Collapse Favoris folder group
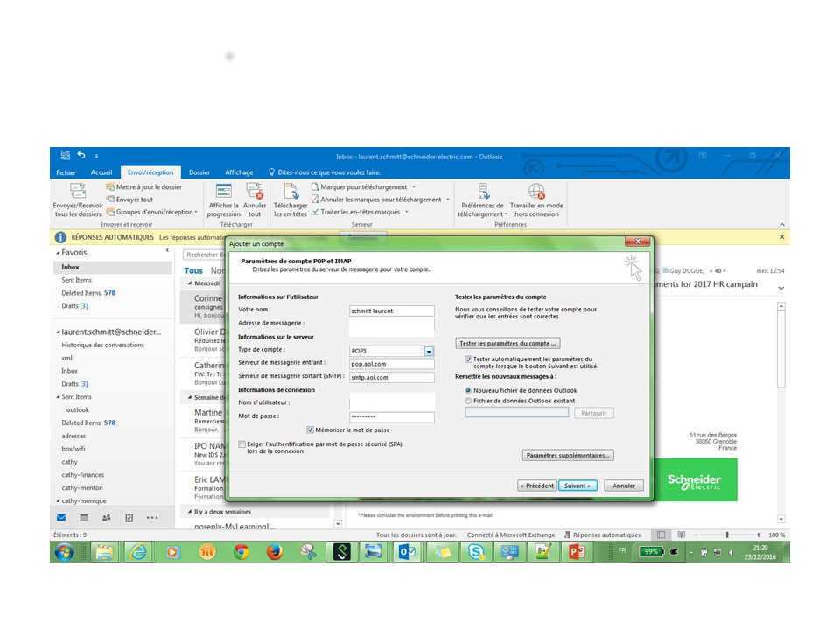This screenshot has width=840, height=630. 58,252
